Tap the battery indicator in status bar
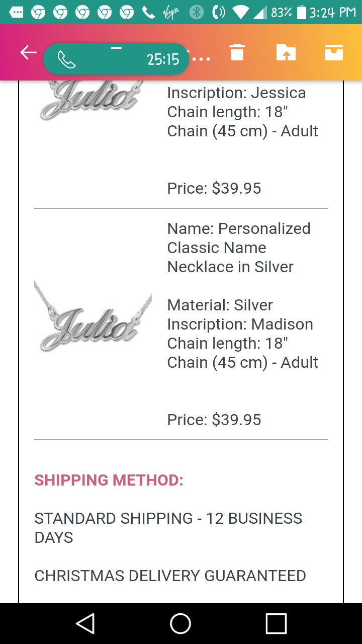362x644 pixels. (302, 12)
